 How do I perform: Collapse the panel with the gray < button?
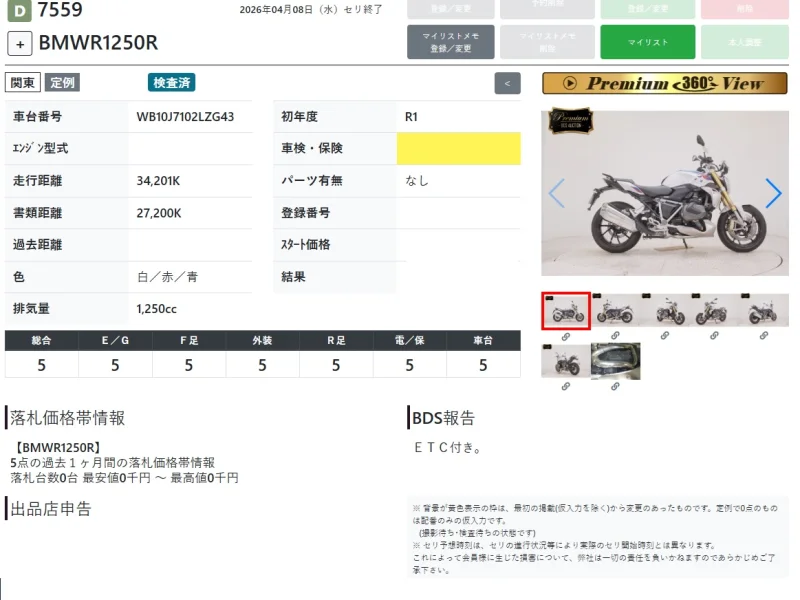coord(507,84)
